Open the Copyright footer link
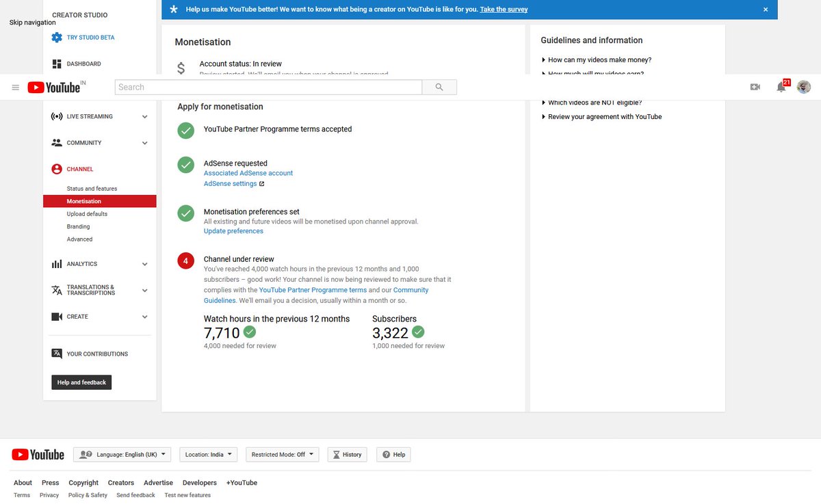 click(83, 483)
